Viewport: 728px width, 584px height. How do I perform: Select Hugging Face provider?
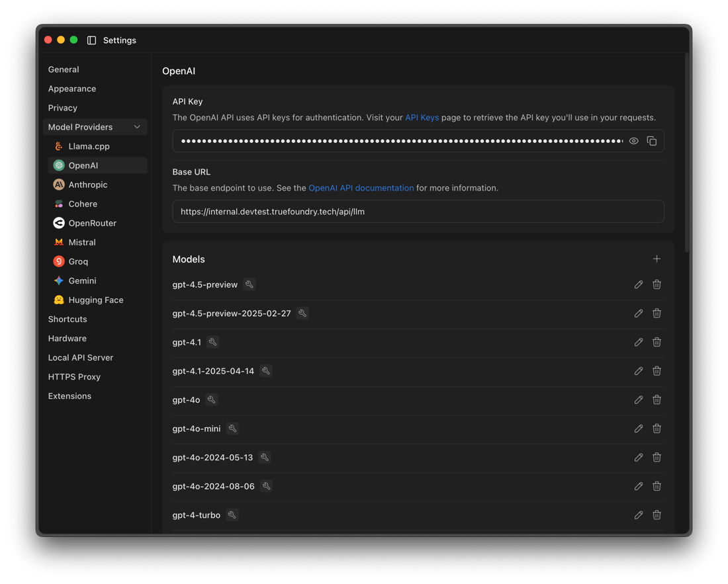pos(97,300)
